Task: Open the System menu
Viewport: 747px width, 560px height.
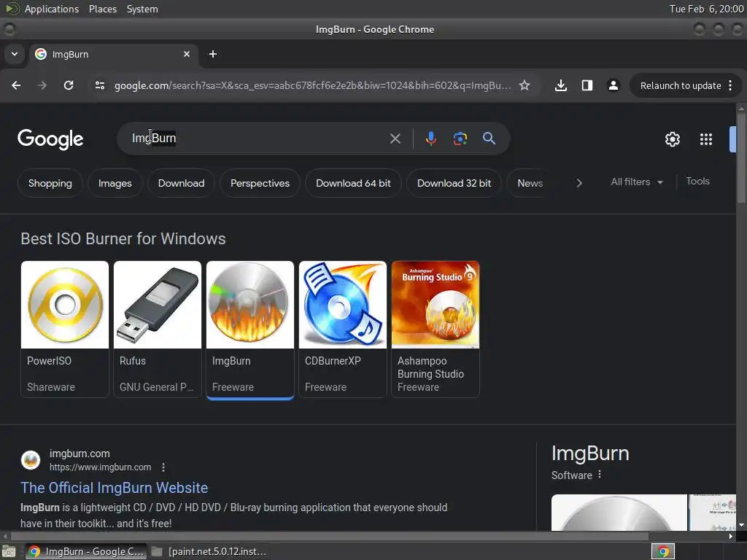Action: [142, 9]
